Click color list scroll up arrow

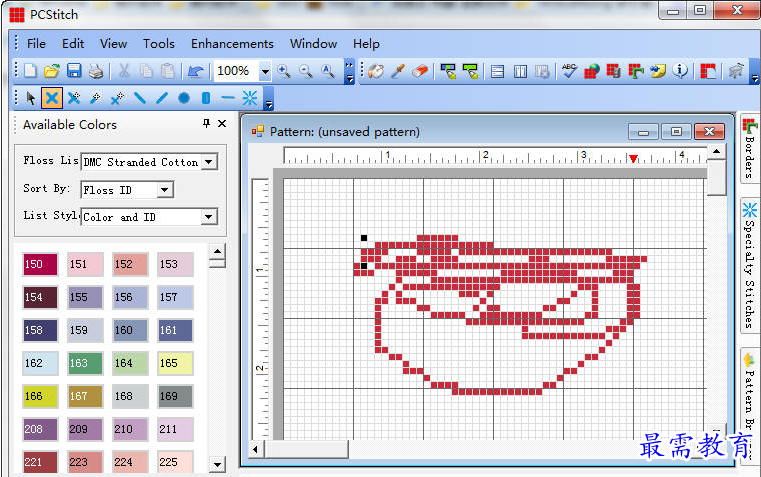[x=217, y=251]
